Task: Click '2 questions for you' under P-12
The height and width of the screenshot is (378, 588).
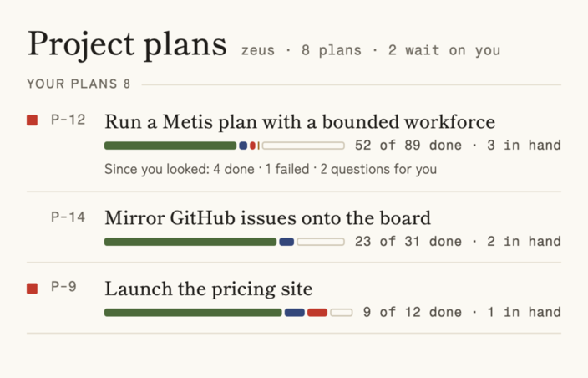Action: tap(378, 169)
